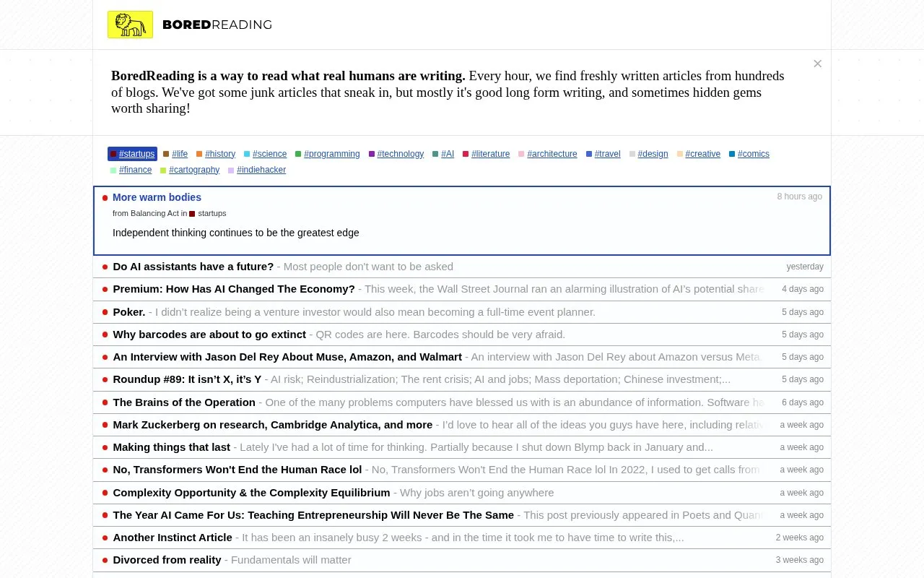This screenshot has width=924, height=578.
Task: Open the #finance tag
Action: [x=131, y=170]
